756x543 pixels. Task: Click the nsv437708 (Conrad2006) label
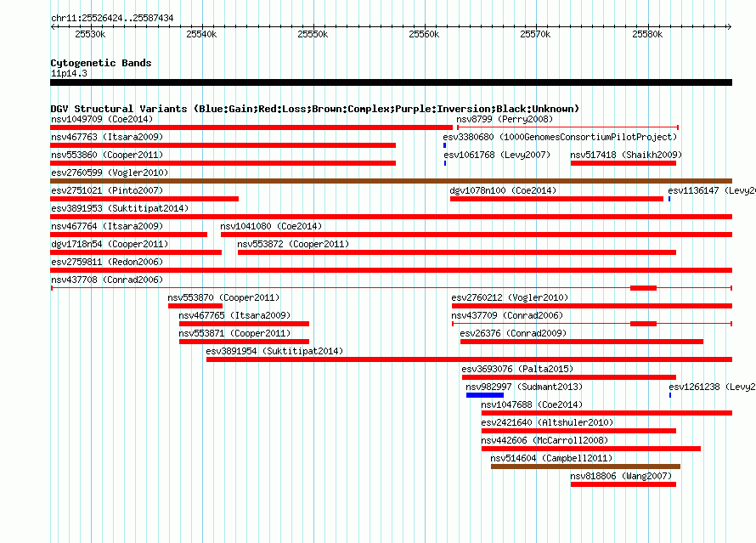tap(107, 280)
